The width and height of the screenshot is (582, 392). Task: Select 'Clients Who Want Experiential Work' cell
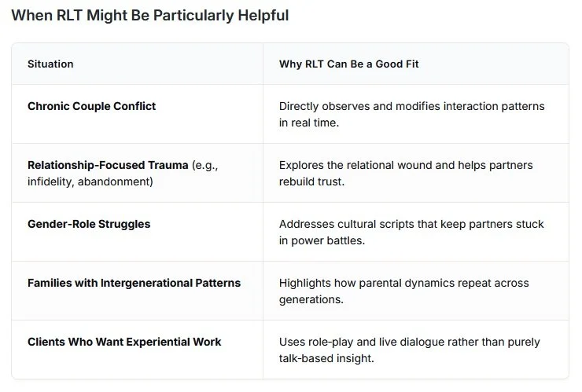click(124, 342)
